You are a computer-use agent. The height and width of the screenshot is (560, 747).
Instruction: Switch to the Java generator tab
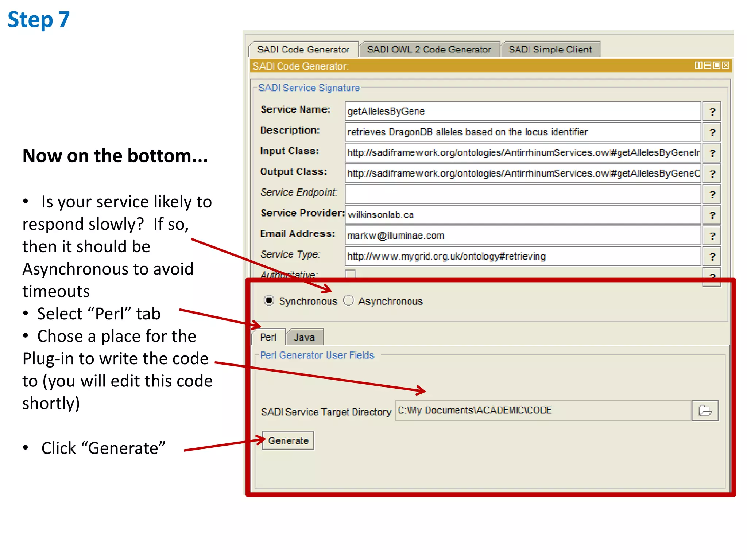[304, 337]
